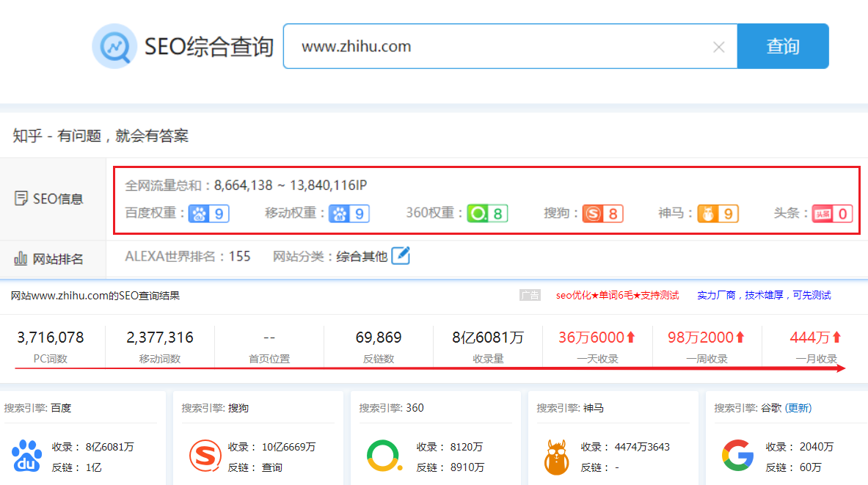The width and height of the screenshot is (868, 485).
Task: Click the 网站排名 bar chart icon
Action: 21,258
